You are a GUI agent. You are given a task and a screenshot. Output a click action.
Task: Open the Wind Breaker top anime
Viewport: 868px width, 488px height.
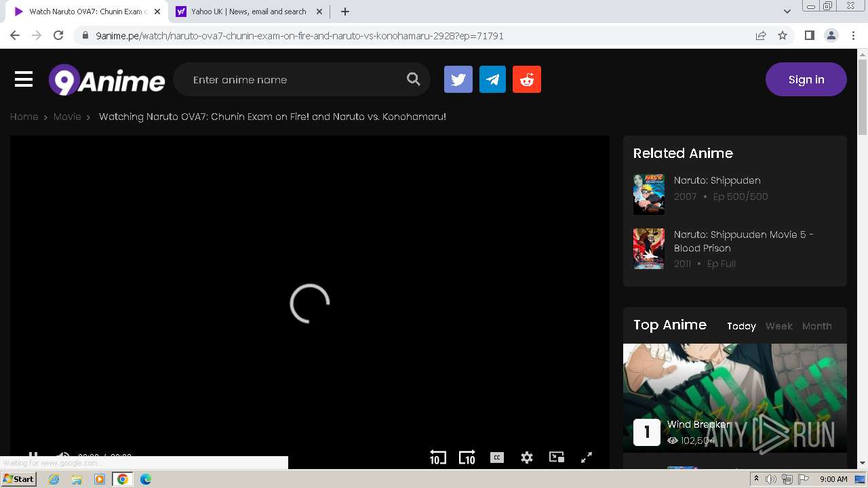click(699, 424)
